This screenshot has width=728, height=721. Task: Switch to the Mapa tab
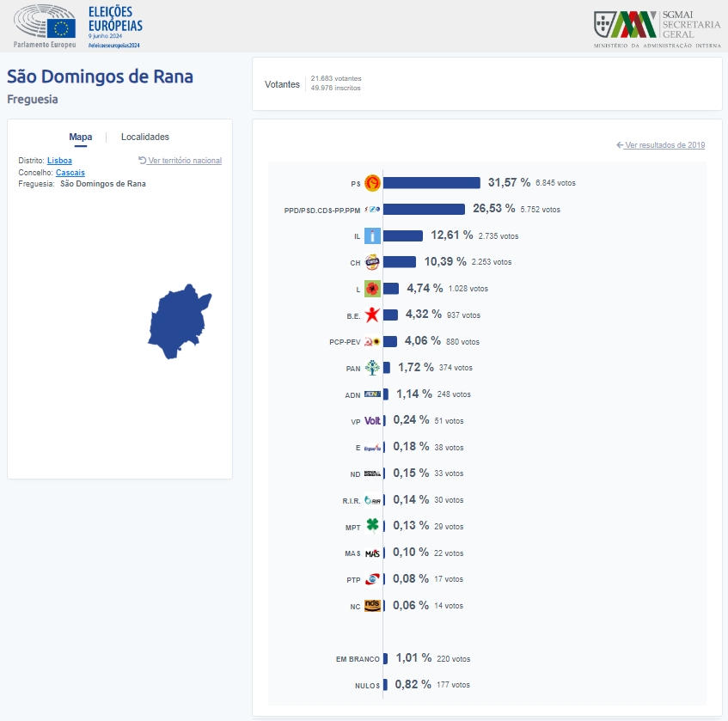click(x=80, y=137)
